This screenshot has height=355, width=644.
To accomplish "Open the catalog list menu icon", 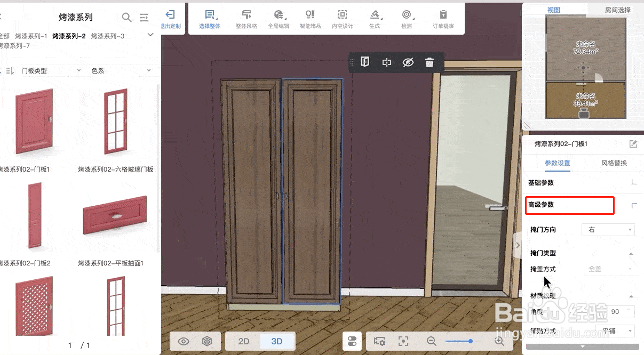I will pos(144,18).
